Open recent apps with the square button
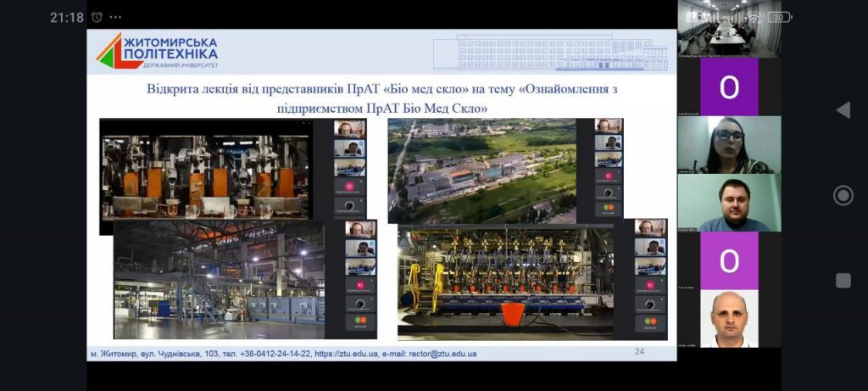868x391 pixels. click(x=843, y=281)
